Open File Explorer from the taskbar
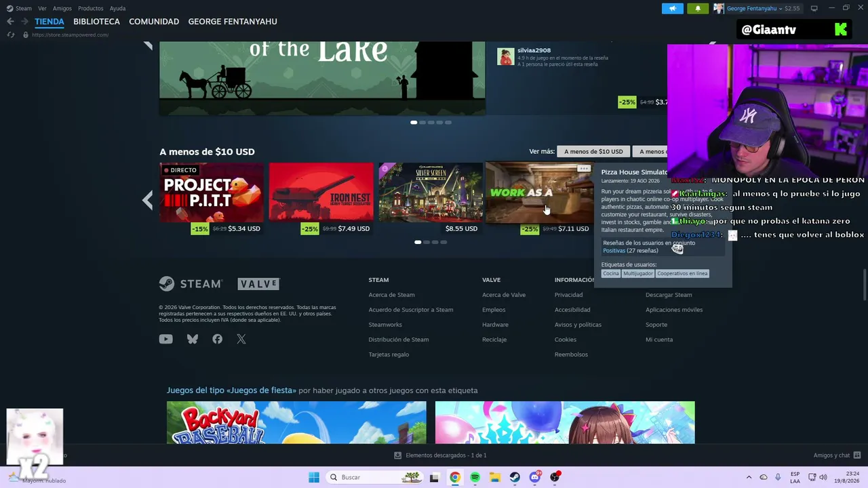The width and height of the screenshot is (868, 488). click(495, 477)
